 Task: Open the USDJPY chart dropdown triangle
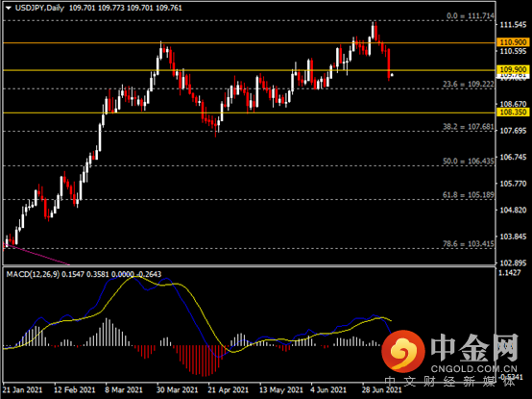pyautogui.click(x=9, y=8)
